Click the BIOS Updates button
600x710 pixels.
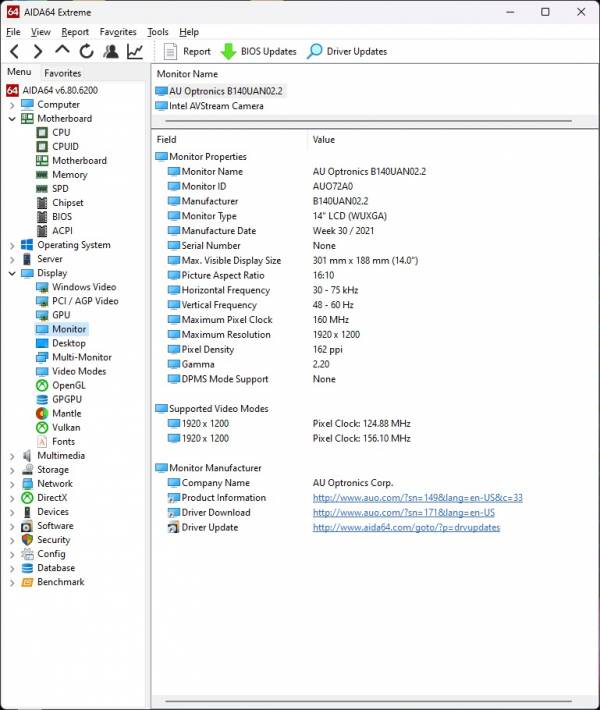[x=258, y=52]
